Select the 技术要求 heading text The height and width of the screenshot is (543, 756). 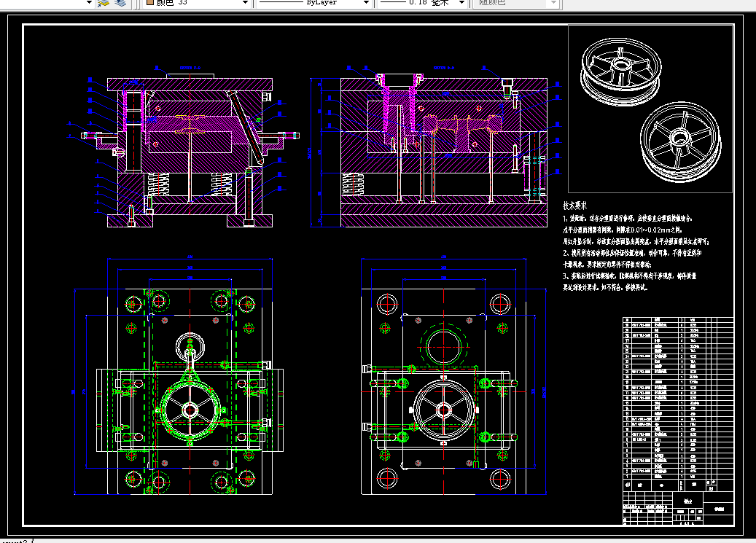point(574,206)
